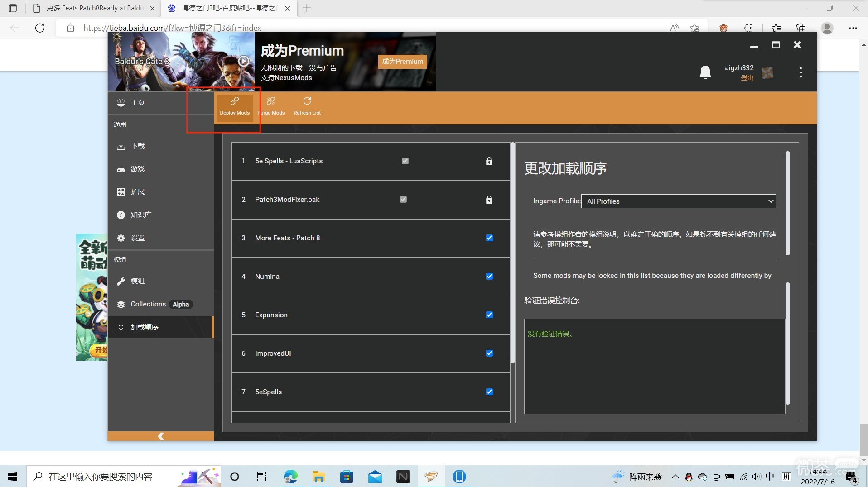The image size is (868, 487).
Task: Click the browser profile avatar
Action: [x=827, y=28]
